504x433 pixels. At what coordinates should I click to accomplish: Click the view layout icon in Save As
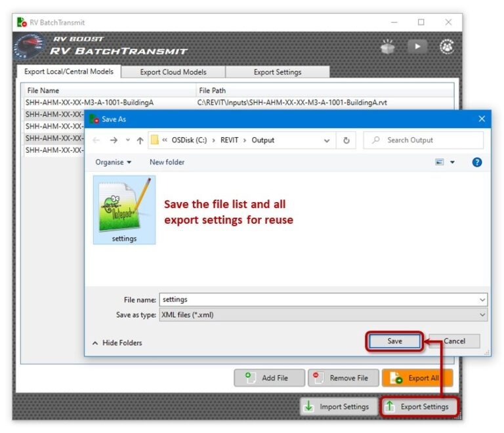pyautogui.click(x=440, y=162)
